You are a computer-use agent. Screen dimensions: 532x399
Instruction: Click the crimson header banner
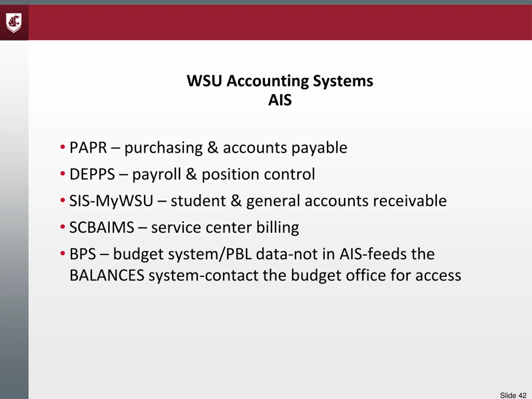(x=279, y=22)
